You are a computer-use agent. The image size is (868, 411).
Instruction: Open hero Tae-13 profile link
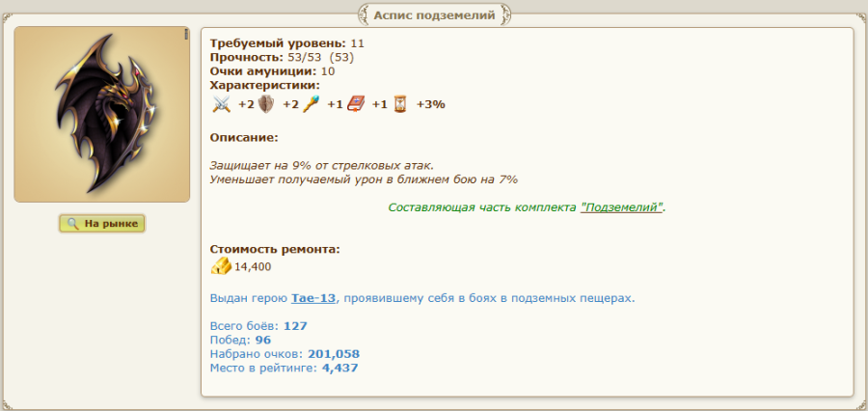pos(313,298)
